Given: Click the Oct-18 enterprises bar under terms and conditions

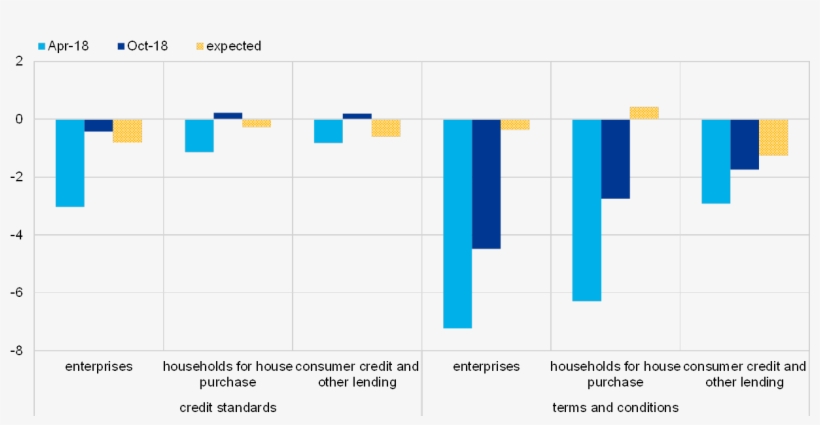Looking at the screenshot, I should (486, 183).
